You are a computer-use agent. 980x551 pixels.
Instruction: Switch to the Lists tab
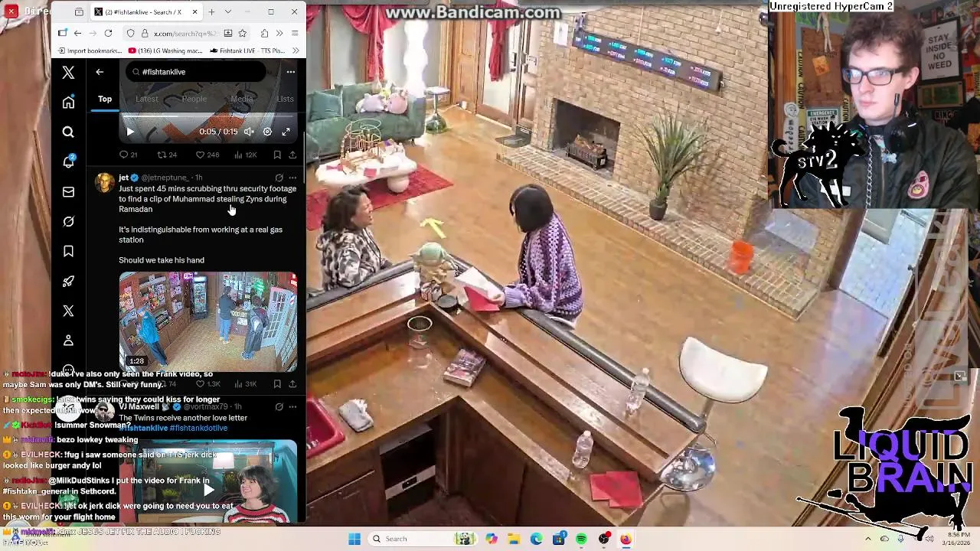285,99
